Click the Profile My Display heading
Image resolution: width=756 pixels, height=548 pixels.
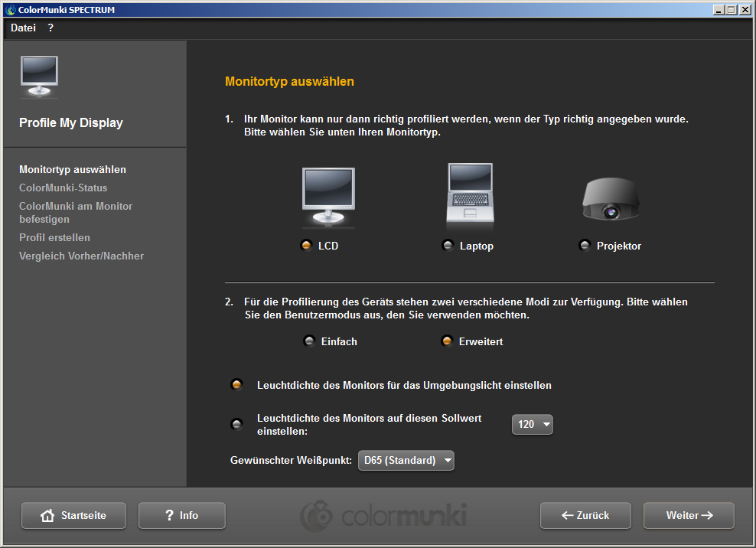(71, 122)
